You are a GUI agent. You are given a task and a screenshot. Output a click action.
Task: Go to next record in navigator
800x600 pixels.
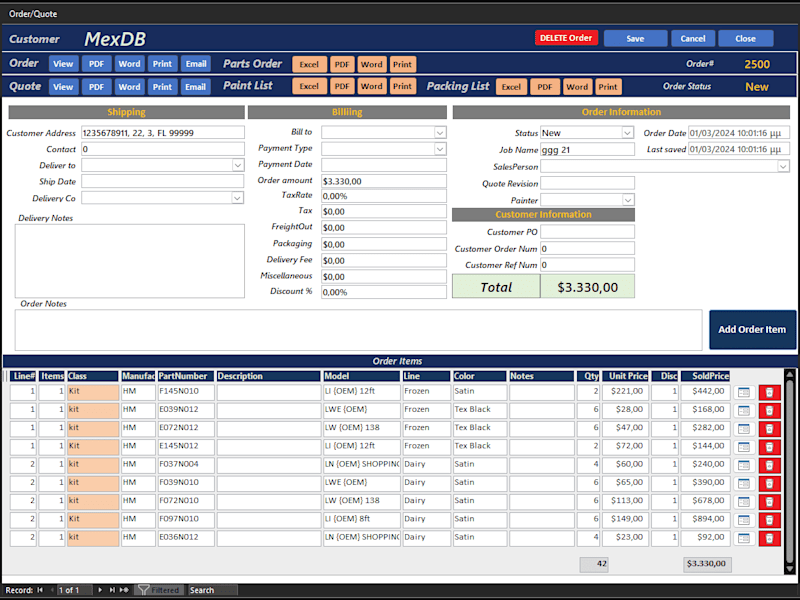point(100,590)
